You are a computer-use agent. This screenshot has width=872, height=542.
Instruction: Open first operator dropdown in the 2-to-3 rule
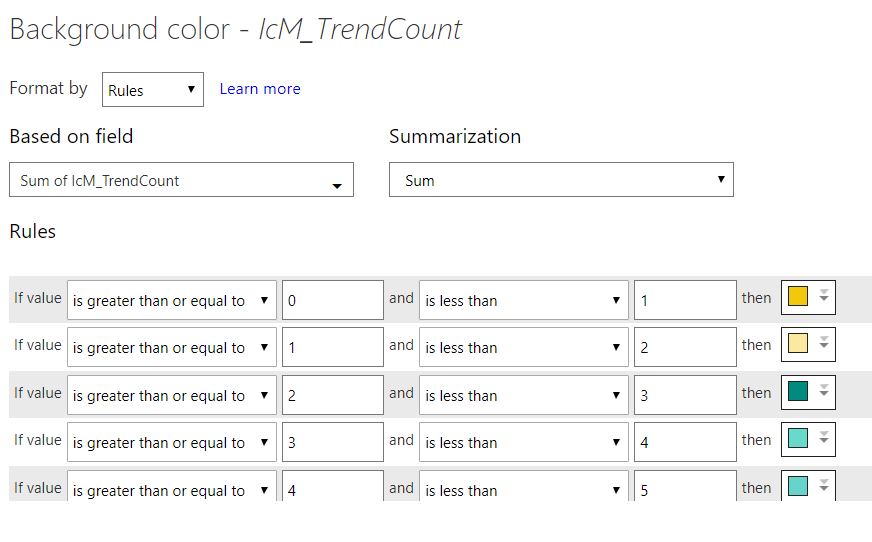pyautogui.click(x=172, y=395)
